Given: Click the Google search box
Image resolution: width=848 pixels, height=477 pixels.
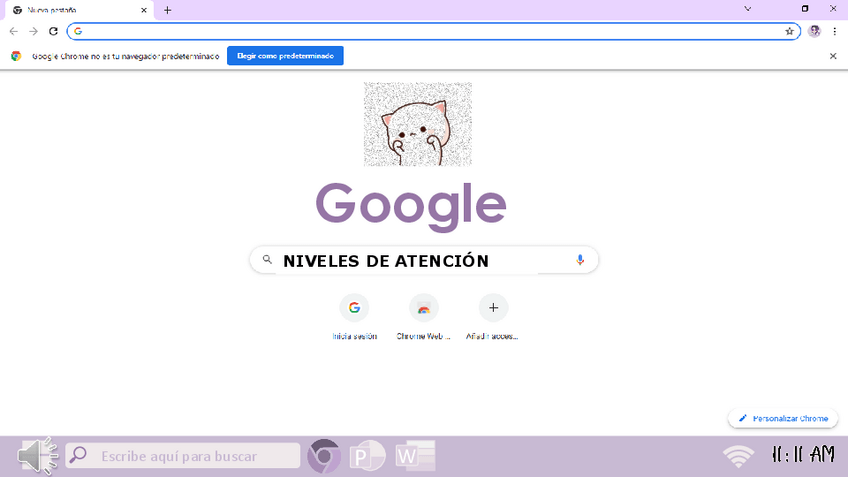Looking at the screenshot, I should pyautogui.click(x=424, y=260).
